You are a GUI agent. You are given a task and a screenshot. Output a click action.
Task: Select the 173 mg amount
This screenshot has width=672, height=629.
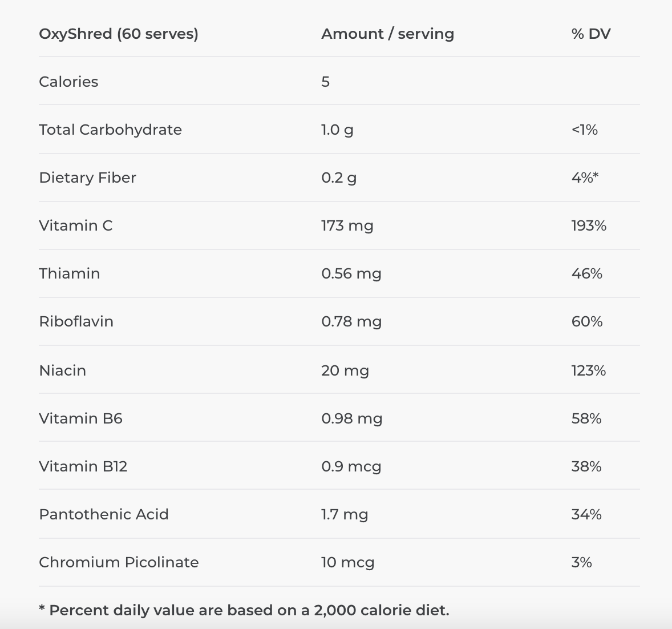click(x=347, y=226)
